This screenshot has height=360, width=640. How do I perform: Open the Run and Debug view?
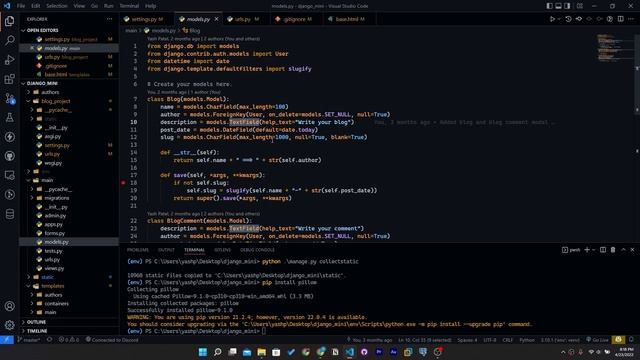coord(9,60)
